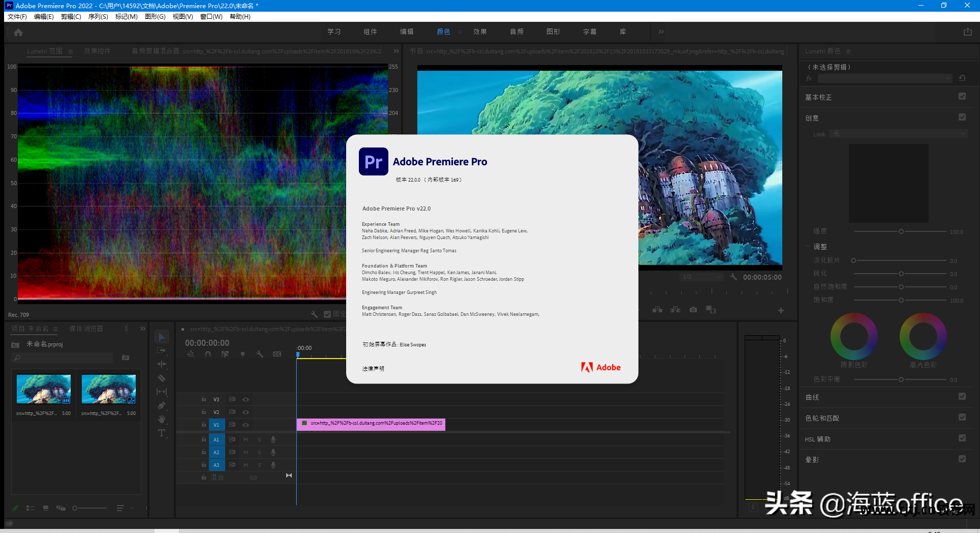Toggle insert sequences as nests icon

coord(191,354)
